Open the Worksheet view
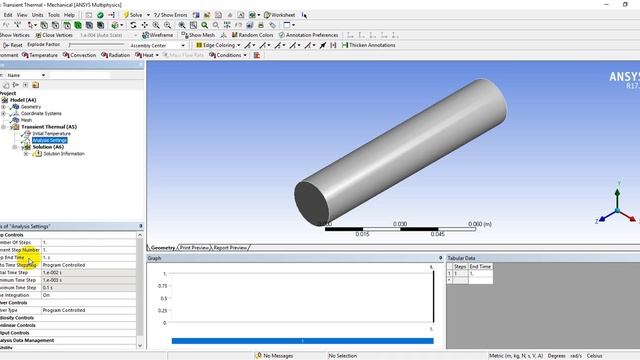Viewport: 640px width, 360px height. tap(280, 15)
